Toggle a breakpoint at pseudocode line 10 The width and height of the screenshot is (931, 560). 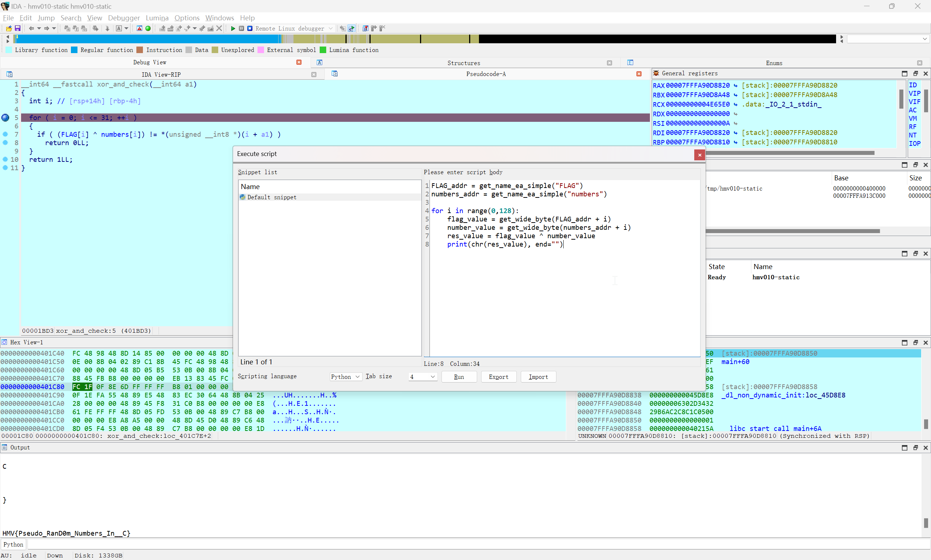(x=5, y=159)
